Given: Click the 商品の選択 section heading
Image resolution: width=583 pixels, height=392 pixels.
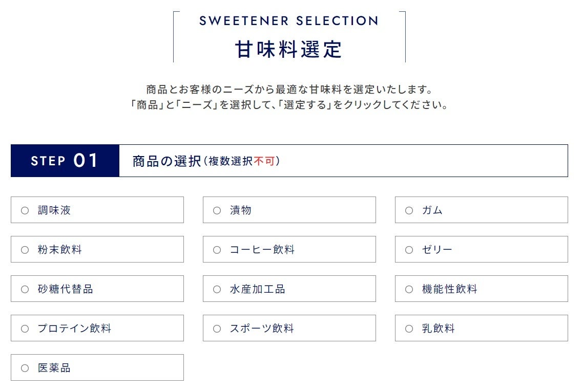Looking at the screenshot, I should [x=167, y=161].
